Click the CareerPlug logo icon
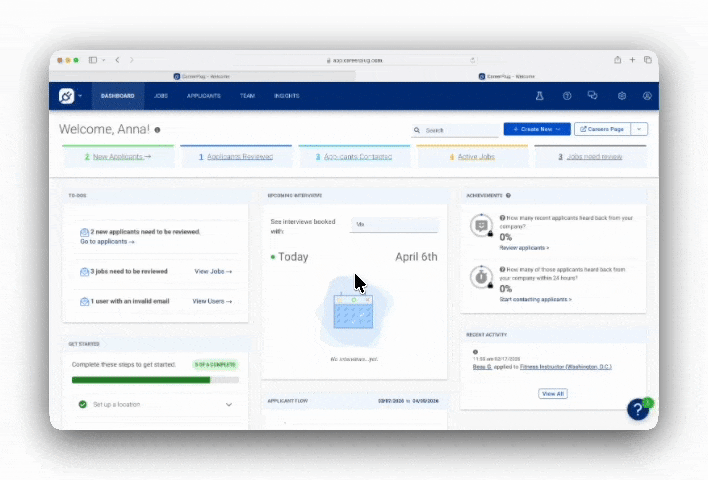This screenshot has width=708, height=480. [66, 96]
